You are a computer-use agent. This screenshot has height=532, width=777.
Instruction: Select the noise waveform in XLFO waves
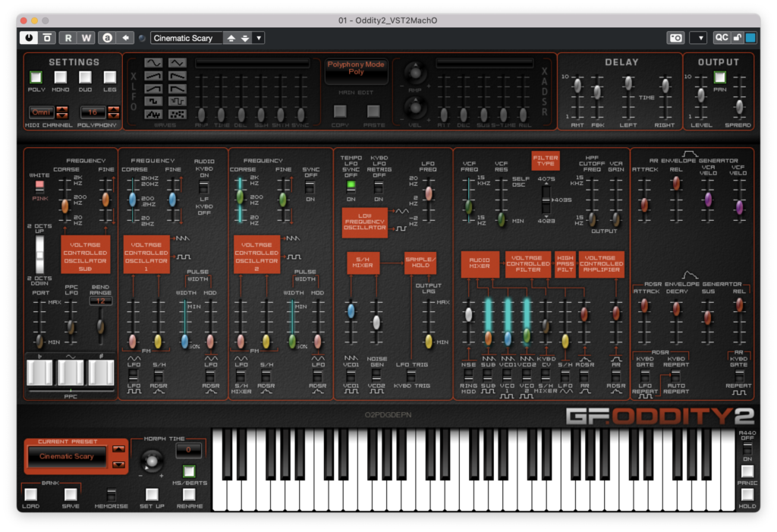(x=153, y=115)
